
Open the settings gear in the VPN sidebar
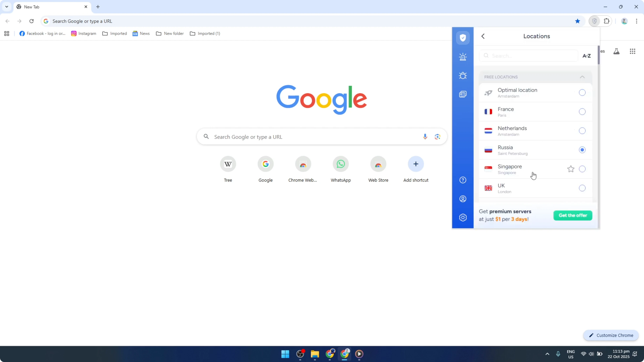pos(463,218)
